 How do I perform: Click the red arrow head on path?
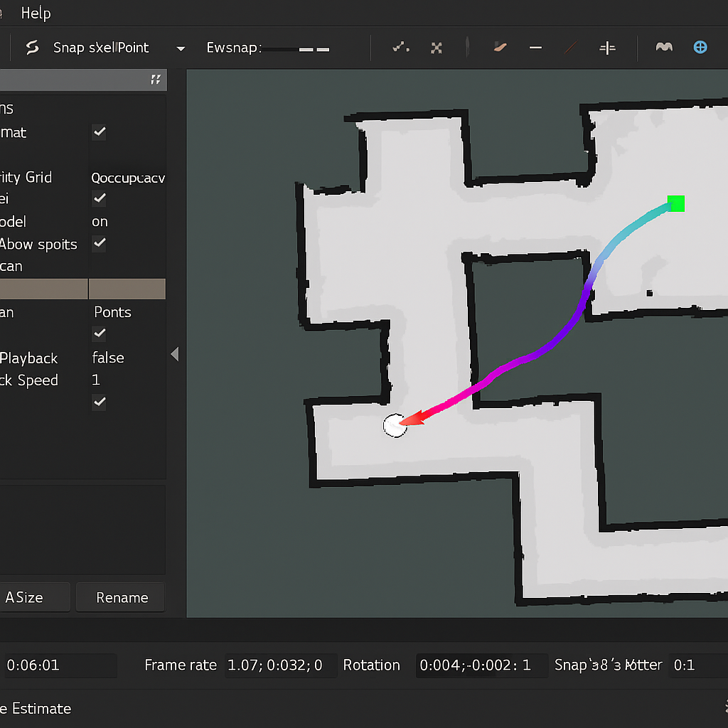coord(411,418)
